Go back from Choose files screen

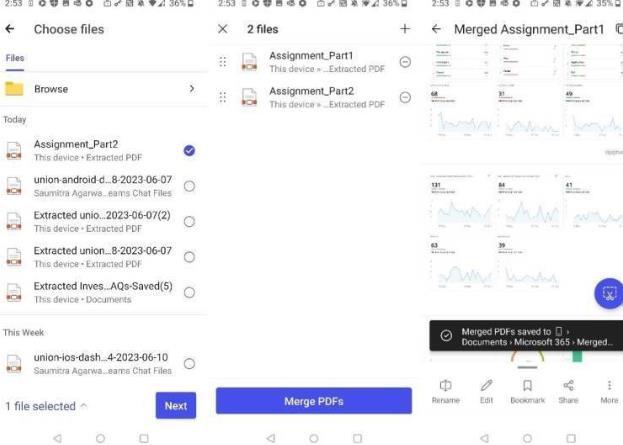coord(11,30)
